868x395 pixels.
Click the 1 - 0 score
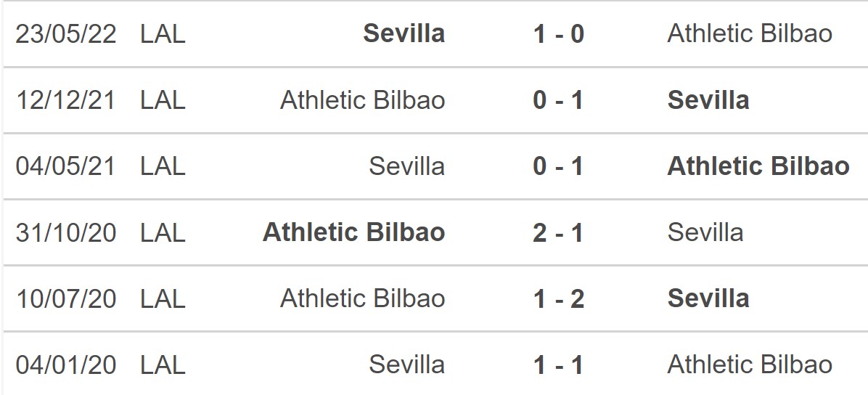coord(558,33)
